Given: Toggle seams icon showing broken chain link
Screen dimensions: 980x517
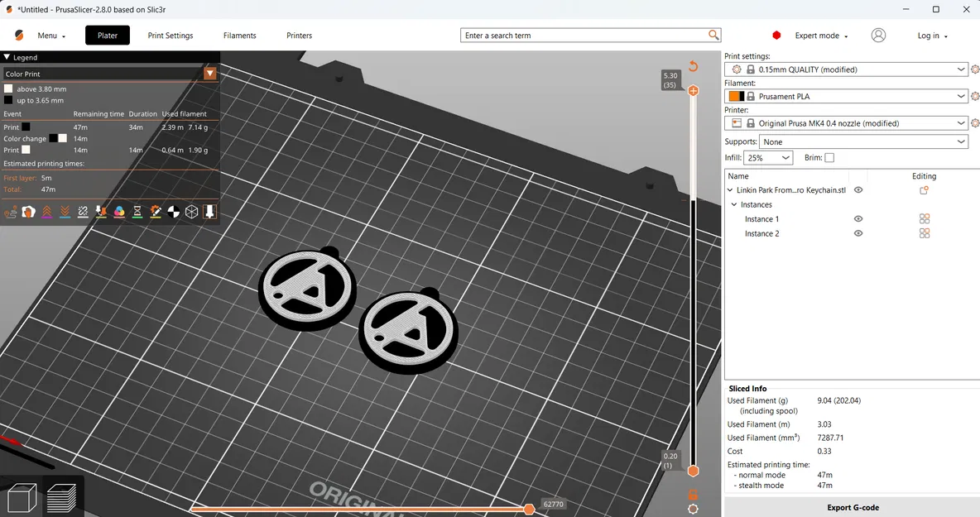Looking at the screenshot, I should click(83, 213).
